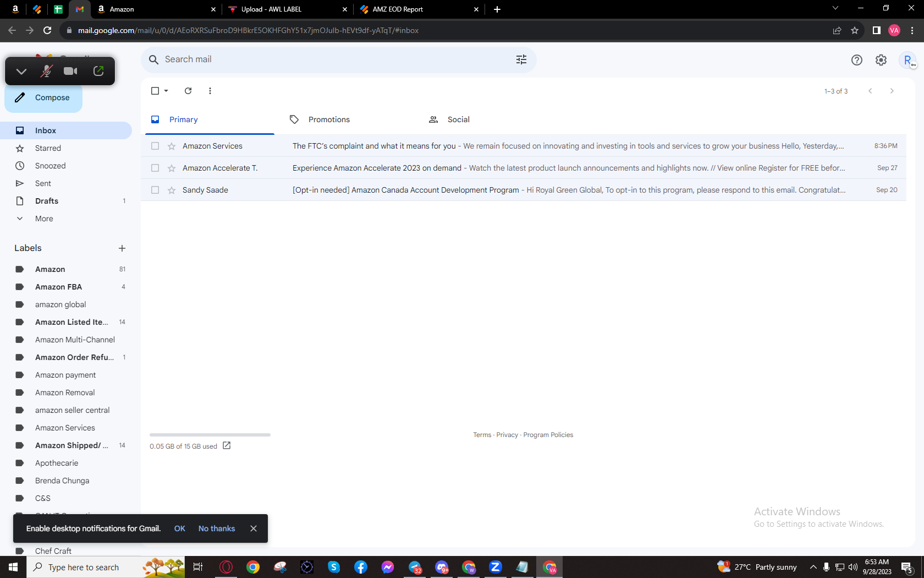
Task: Decline notifications with No thanks
Action: coord(217,528)
